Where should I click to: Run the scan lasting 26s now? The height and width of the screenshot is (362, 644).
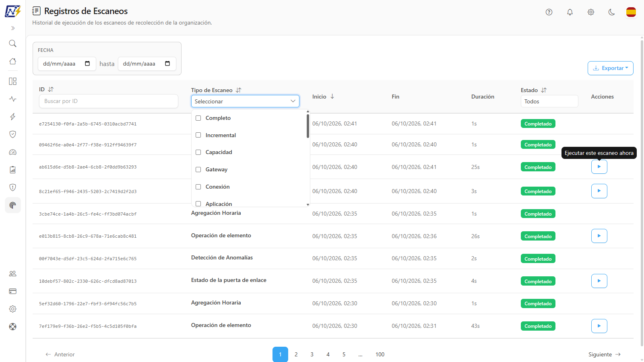click(x=599, y=236)
